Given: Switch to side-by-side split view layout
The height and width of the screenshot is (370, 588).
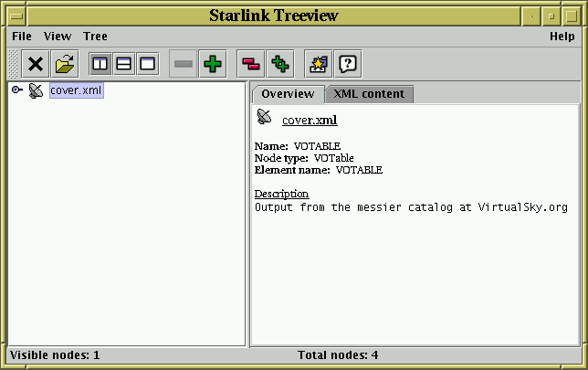Looking at the screenshot, I should tap(100, 64).
